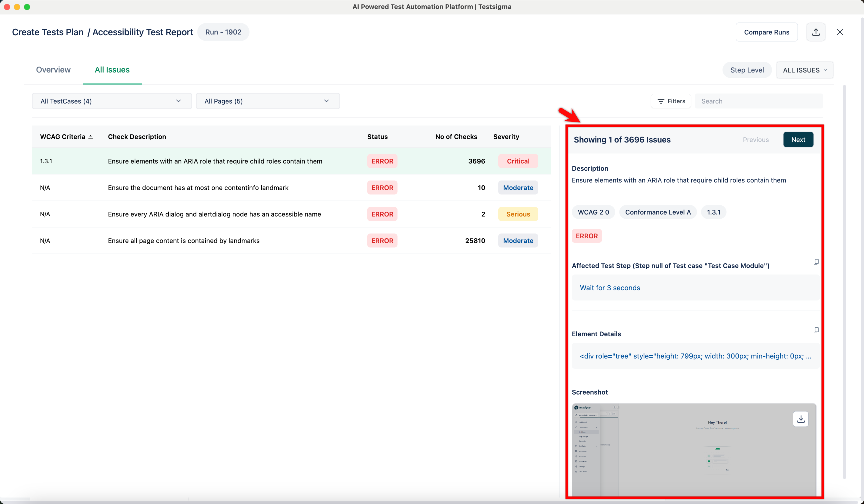Select the All Issues tab

112,69
